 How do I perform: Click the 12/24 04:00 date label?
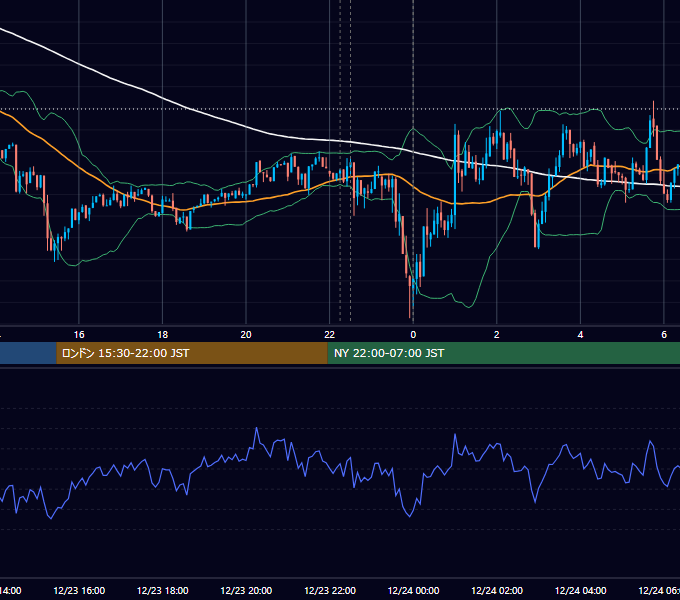coord(580,590)
